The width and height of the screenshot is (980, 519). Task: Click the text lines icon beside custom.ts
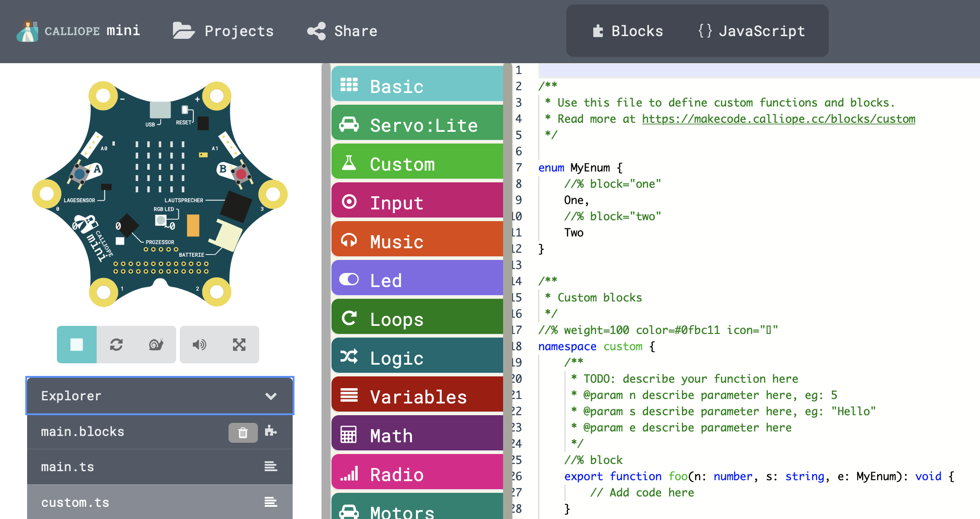(x=271, y=502)
